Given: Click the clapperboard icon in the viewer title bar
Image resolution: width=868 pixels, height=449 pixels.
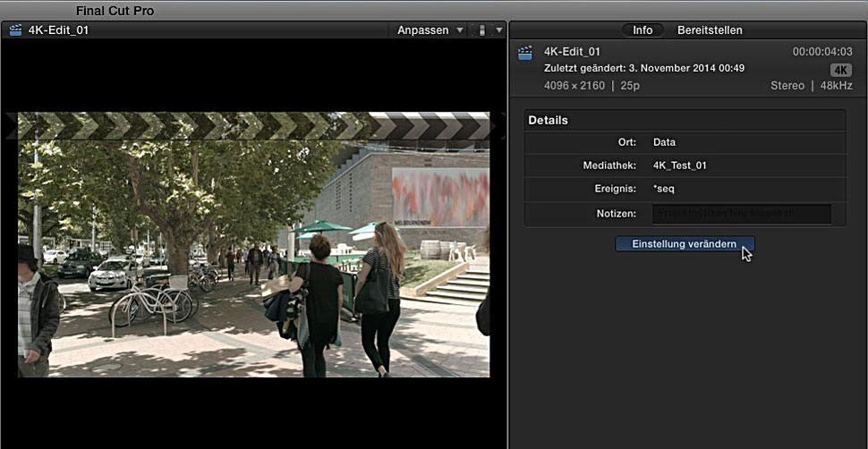Looking at the screenshot, I should click(15, 30).
